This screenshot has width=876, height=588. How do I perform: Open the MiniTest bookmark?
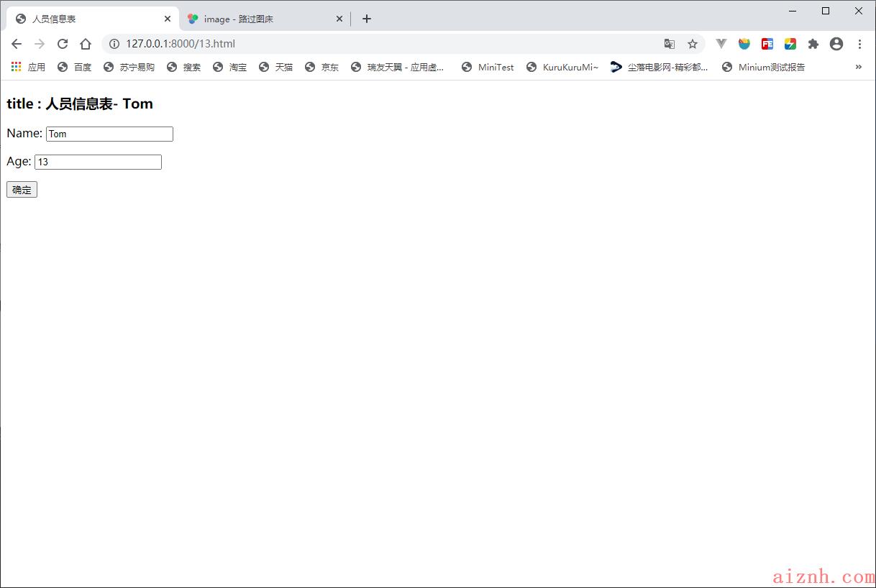click(x=488, y=67)
